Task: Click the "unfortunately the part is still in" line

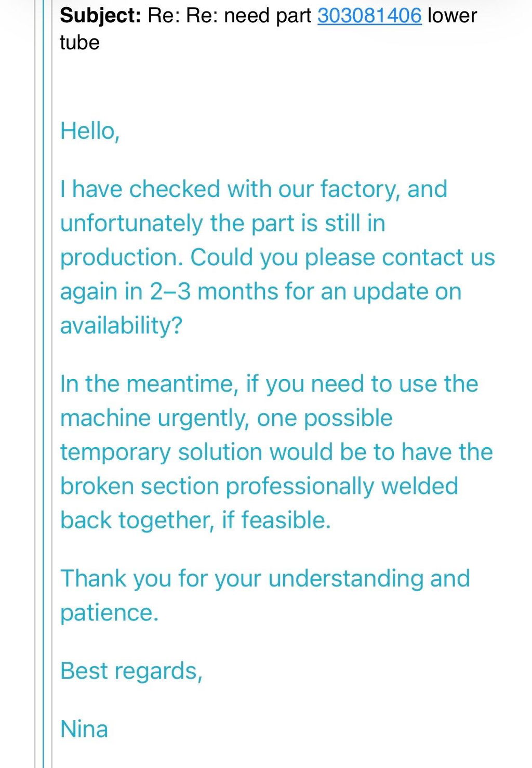Action: click(x=223, y=224)
